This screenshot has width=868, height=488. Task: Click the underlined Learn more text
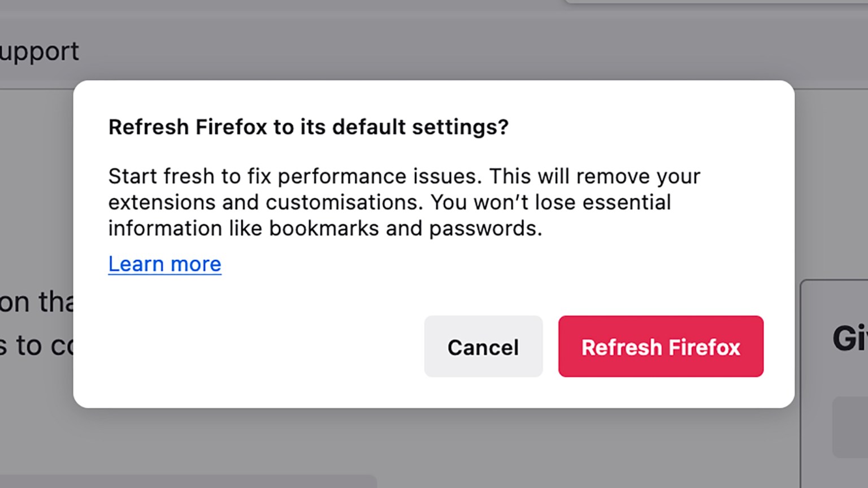click(164, 264)
